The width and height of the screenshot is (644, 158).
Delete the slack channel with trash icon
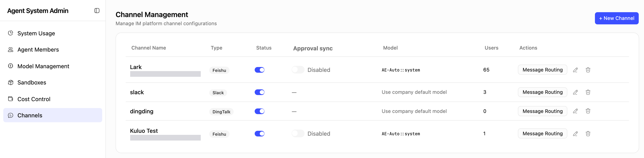[x=588, y=92]
